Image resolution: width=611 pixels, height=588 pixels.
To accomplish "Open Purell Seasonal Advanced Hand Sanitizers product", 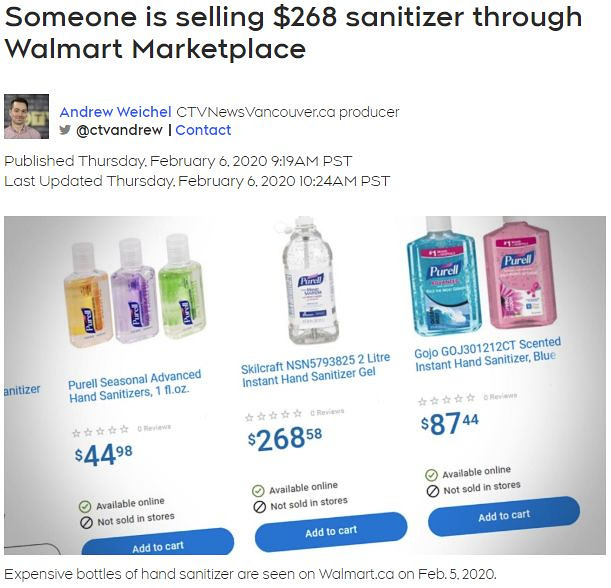I will pyautogui.click(x=135, y=388).
